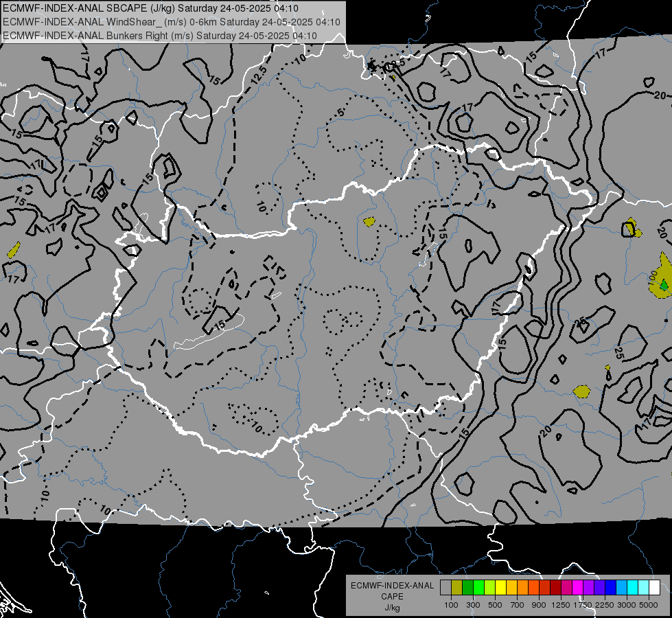Select the indigo swatch before 2250
Image resolution: width=672 pixels, height=618 pixels.
tap(599, 587)
